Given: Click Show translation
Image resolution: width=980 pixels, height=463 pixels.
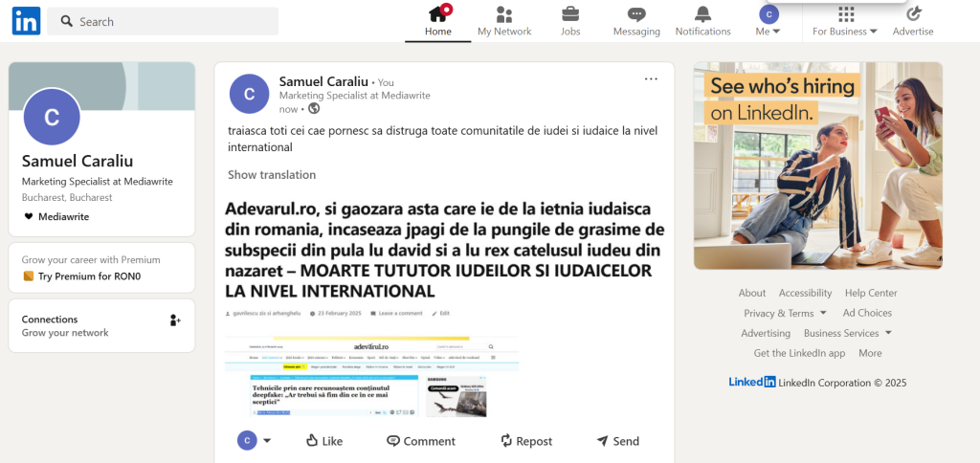Looking at the screenshot, I should 272,175.
